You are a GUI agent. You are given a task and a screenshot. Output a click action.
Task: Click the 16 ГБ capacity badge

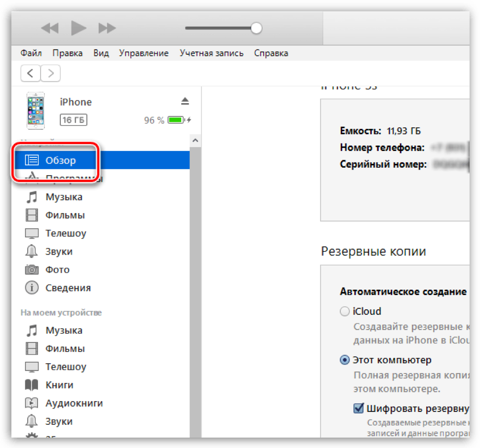74,120
